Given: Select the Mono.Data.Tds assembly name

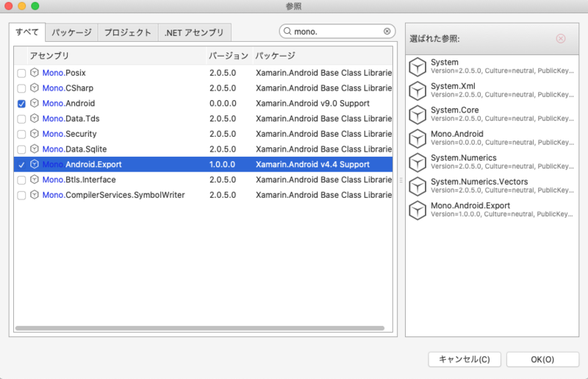Looking at the screenshot, I should pos(71,118).
